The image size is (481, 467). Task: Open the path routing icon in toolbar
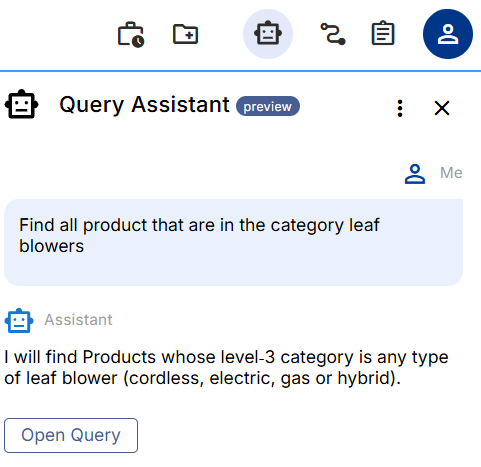333,34
